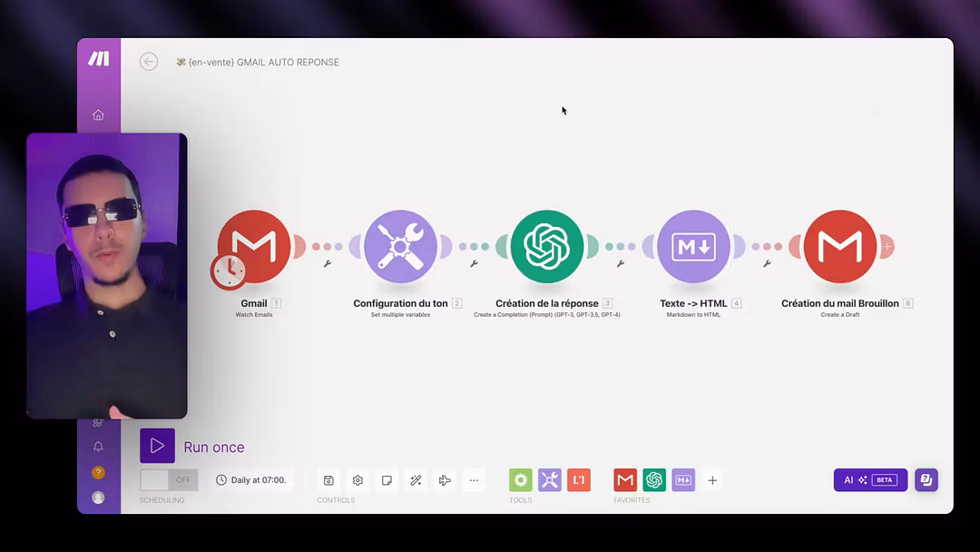980x552 pixels.
Task: Open the Texte -> HTML markdown module
Action: [x=693, y=246]
